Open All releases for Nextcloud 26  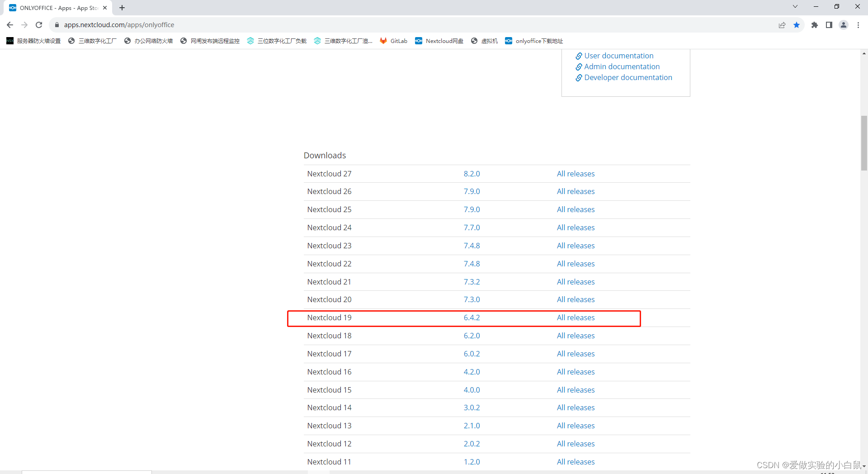(576, 191)
